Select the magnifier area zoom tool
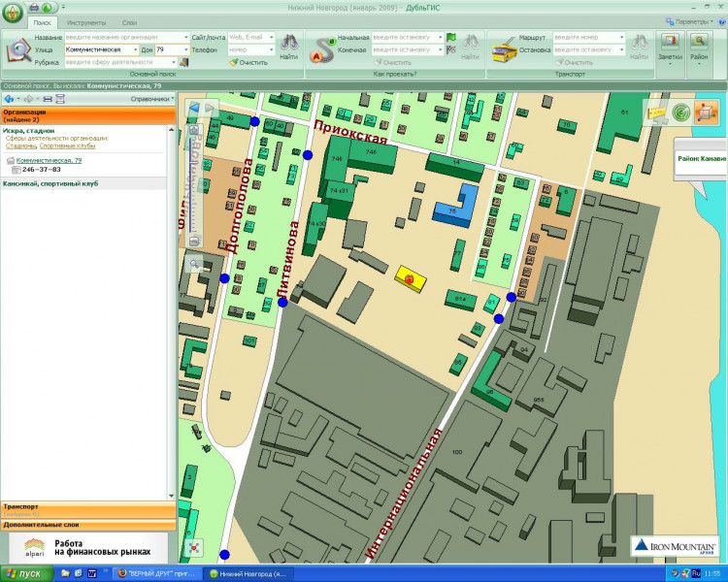Image resolution: width=728 pixels, height=582 pixels. pyautogui.click(x=194, y=263)
